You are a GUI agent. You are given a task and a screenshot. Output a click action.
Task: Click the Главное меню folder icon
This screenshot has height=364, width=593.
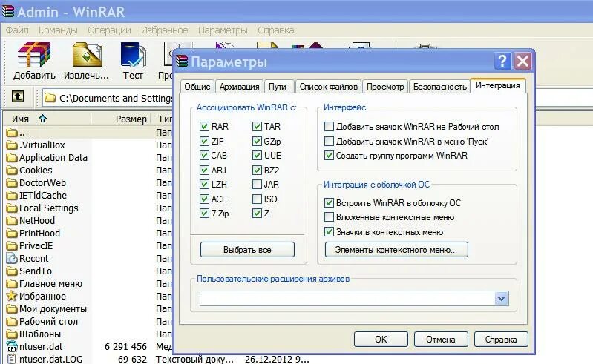[12, 284]
